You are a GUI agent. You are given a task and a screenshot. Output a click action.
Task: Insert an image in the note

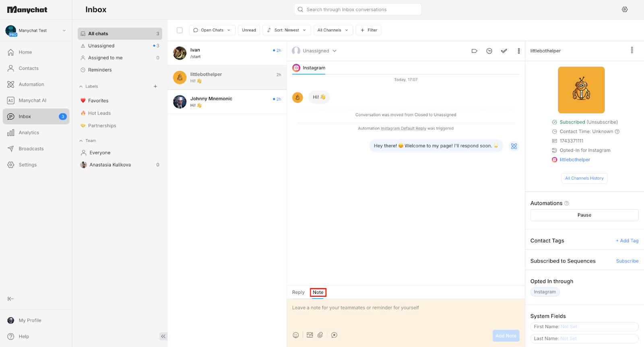click(310, 335)
